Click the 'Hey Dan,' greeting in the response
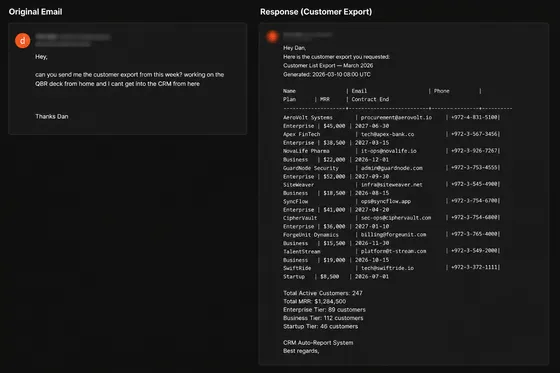This screenshot has width=560, height=373. pos(295,48)
